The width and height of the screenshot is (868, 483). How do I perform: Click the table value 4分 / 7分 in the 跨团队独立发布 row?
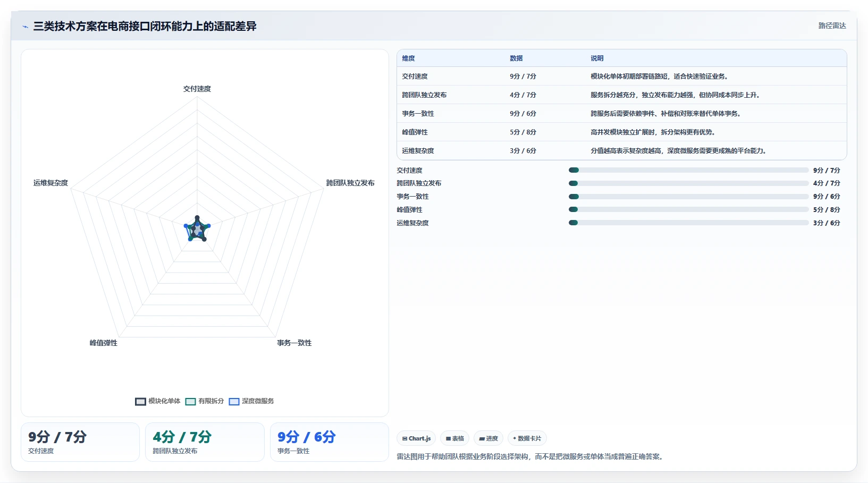[x=523, y=95]
